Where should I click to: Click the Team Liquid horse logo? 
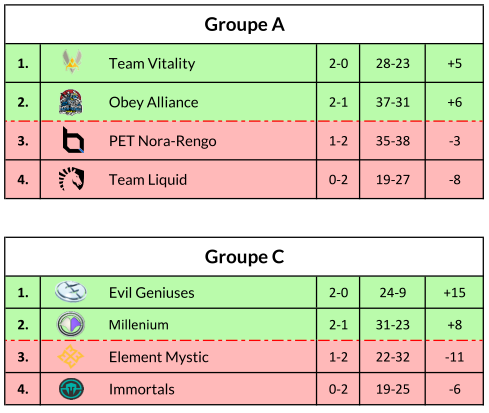[x=72, y=179]
